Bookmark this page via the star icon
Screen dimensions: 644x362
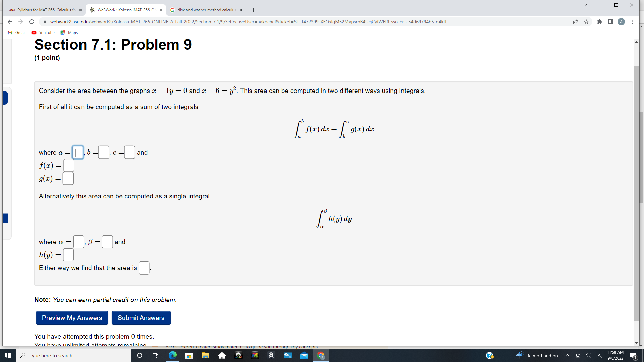pos(586,22)
